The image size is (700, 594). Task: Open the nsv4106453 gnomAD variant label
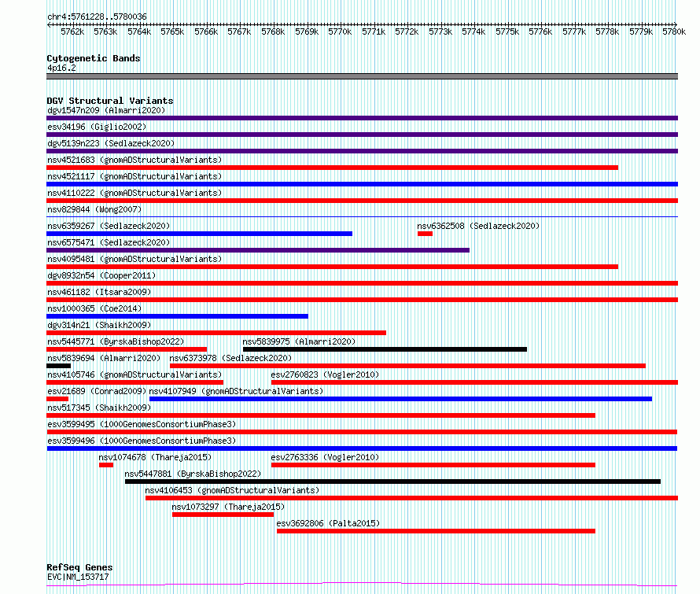point(232,490)
